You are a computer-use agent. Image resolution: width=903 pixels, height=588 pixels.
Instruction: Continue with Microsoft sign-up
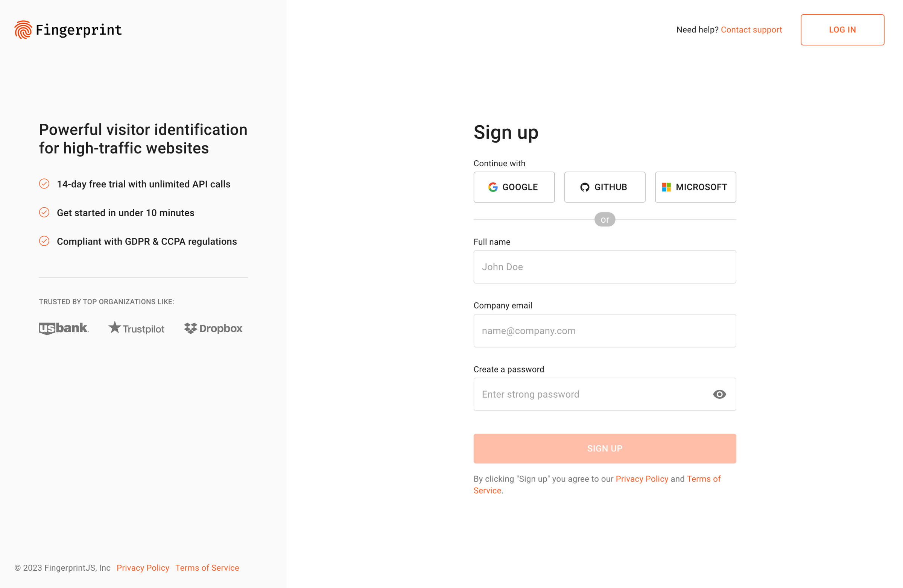[x=695, y=187]
